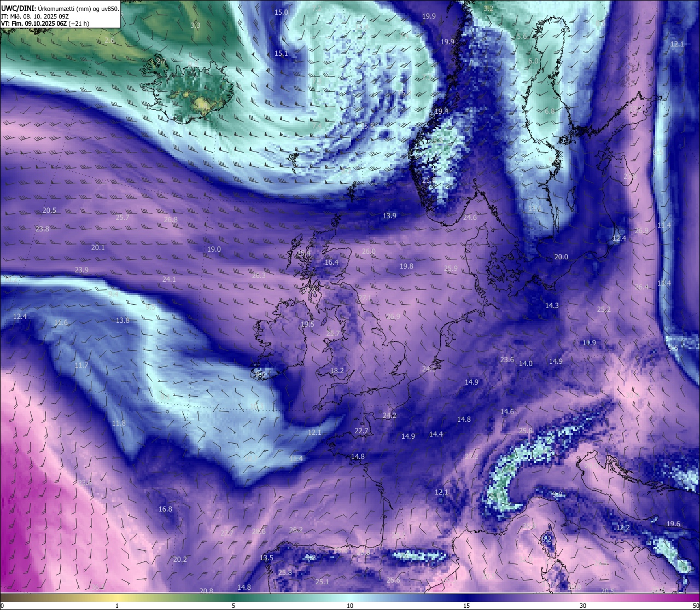Image resolution: width=700 pixels, height=610 pixels.
Task: Click the 15.1 value on the map
Action: [281, 53]
